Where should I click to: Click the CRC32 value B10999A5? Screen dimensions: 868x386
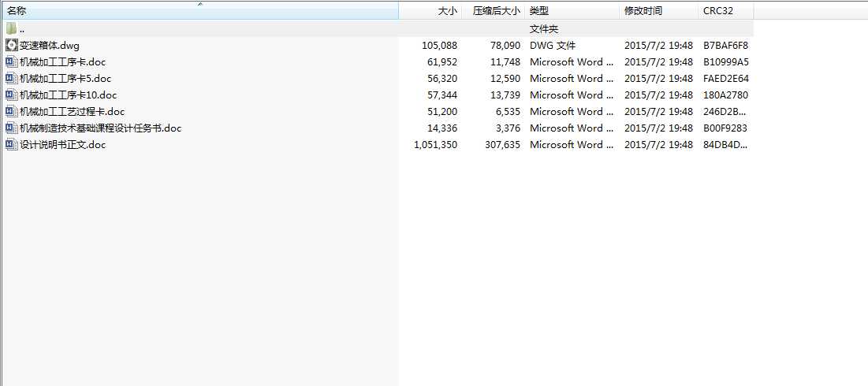click(x=726, y=62)
